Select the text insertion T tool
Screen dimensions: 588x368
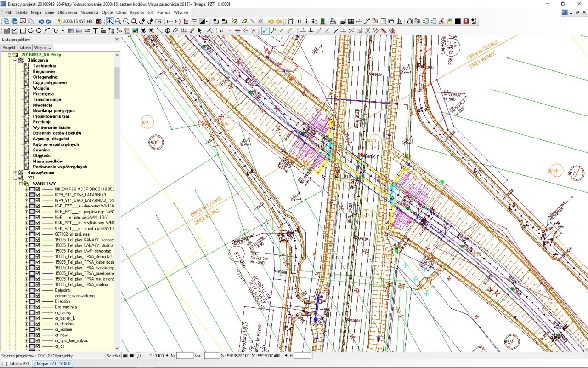coord(95,31)
